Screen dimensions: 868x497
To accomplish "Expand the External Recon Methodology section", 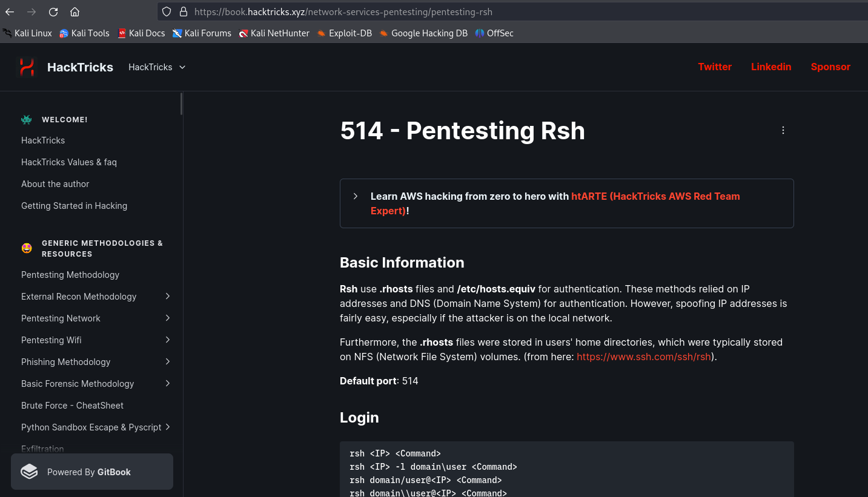I will 168,296.
